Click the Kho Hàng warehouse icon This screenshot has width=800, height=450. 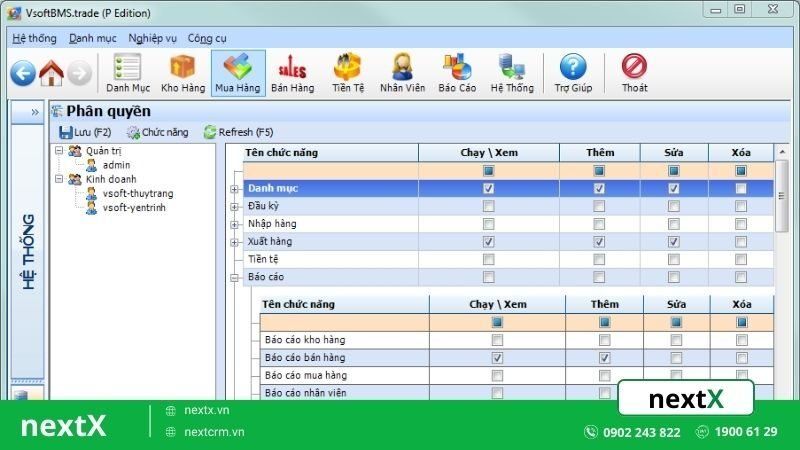[182, 73]
